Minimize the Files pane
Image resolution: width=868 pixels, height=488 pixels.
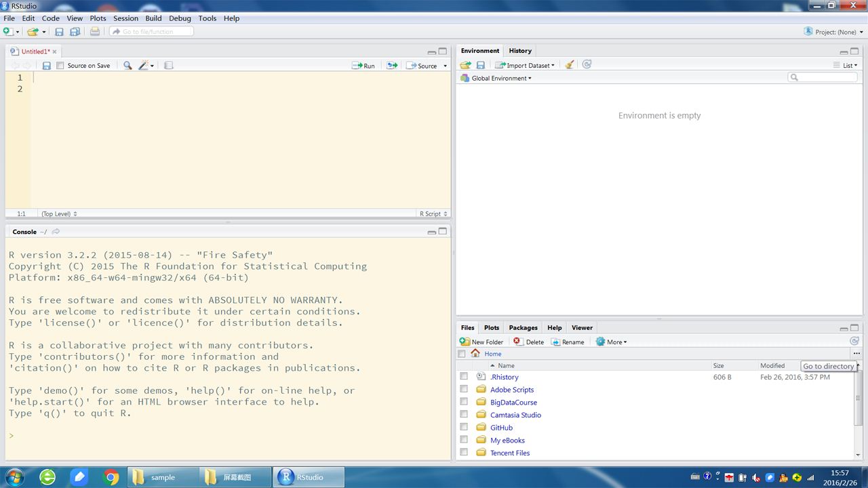point(844,328)
